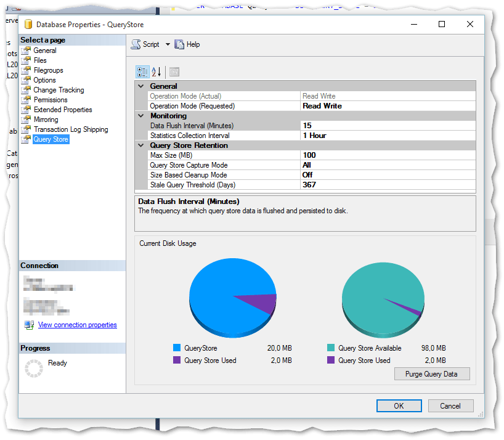Click the 98,0 MB available value
504x440 pixels.
(x=434, y=348)
